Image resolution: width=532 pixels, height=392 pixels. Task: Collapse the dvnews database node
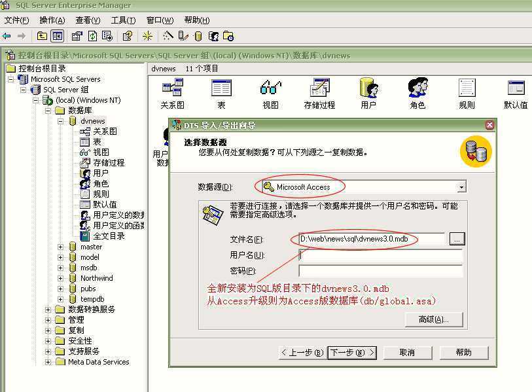point(60,121)
